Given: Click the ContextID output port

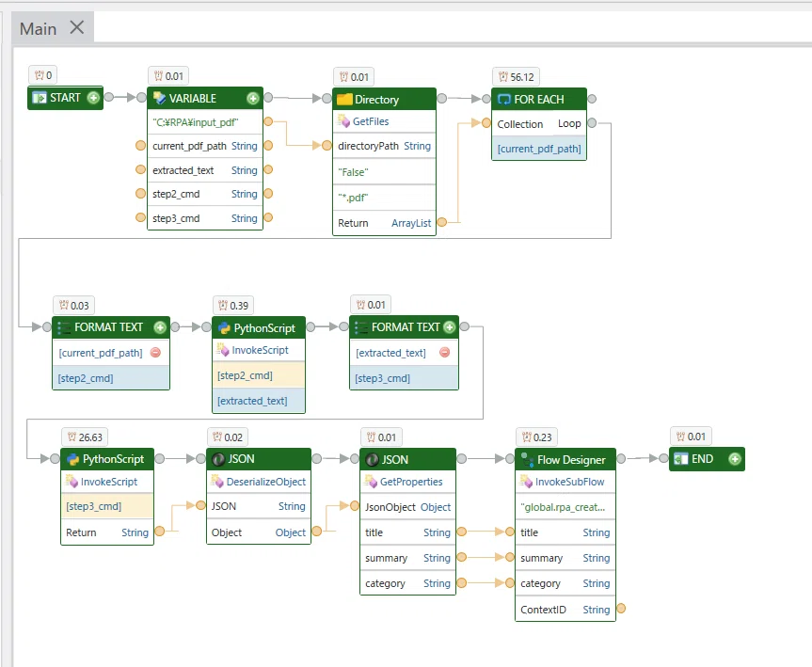Looking at the screenshot, I should click(621, 609).
